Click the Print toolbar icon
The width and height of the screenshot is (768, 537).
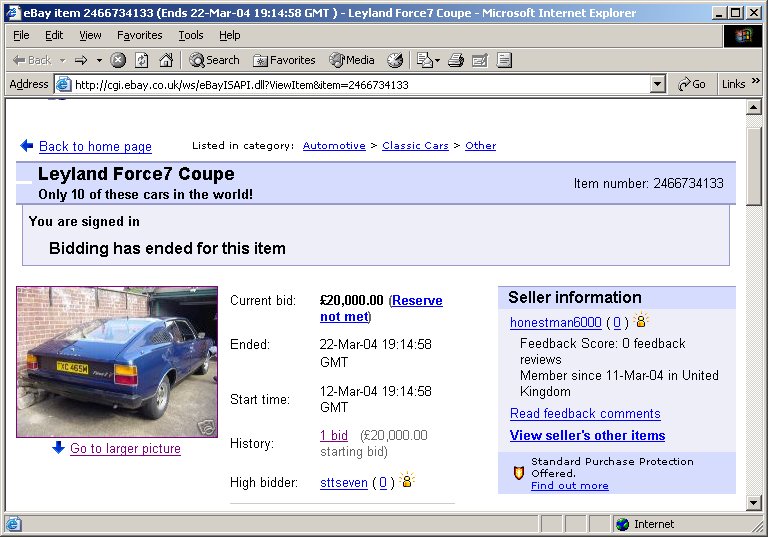pos(456,60)
